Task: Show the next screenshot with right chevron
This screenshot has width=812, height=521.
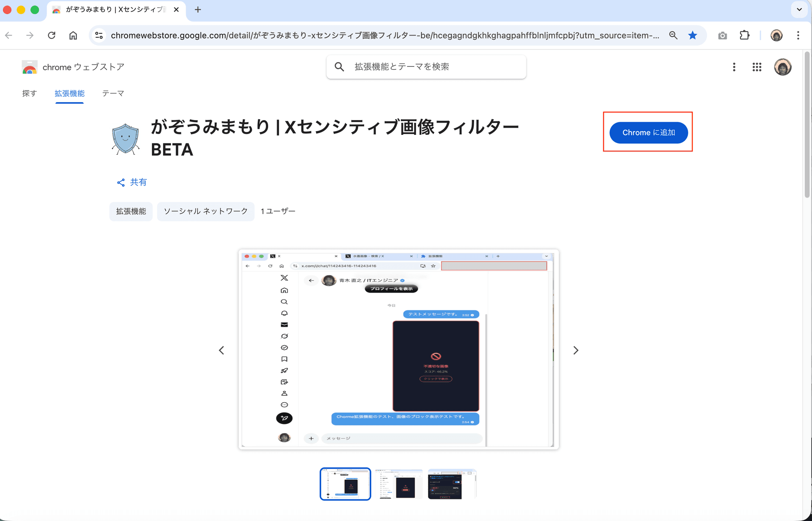Action: tap(576, 350)
